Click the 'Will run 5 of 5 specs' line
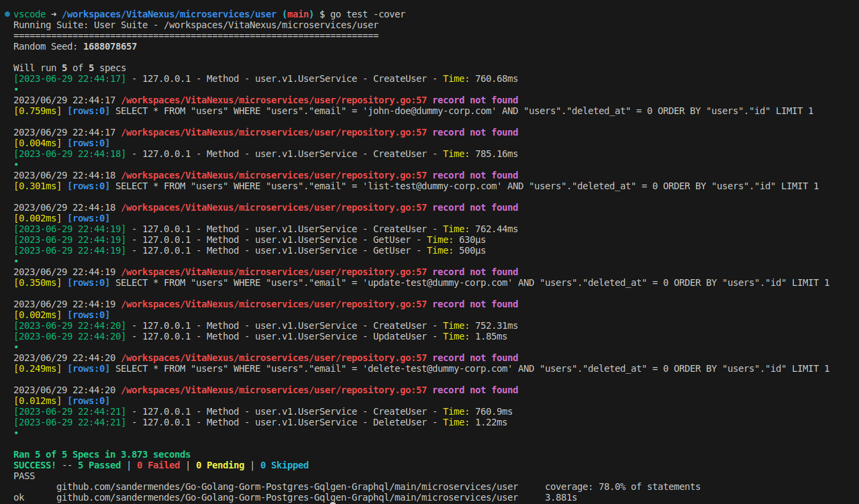The width and height of the screenshot is (859, 504). [70, 68]
